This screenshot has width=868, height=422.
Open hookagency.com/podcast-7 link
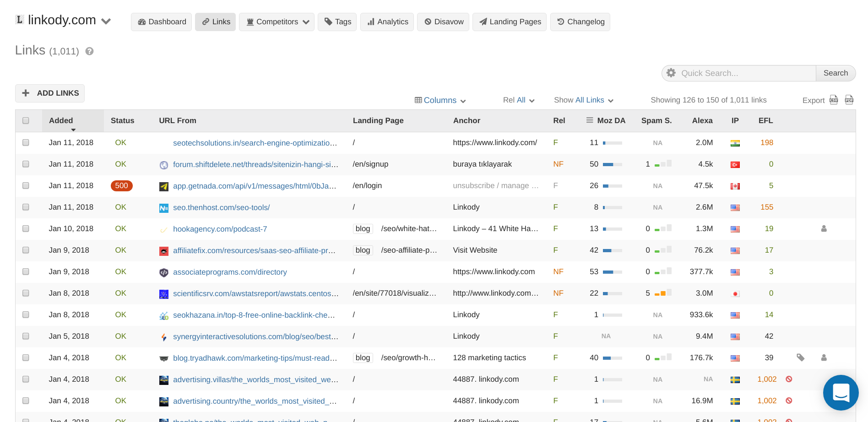coord(220,229)
